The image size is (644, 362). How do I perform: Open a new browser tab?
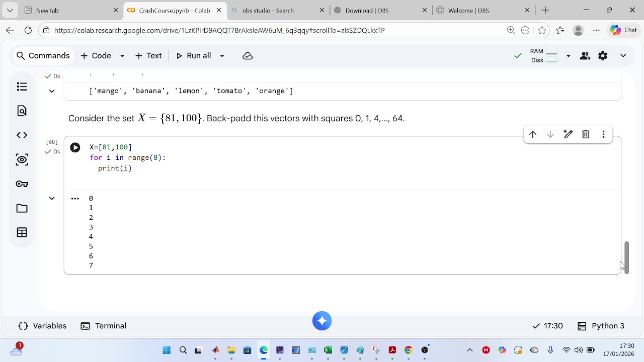[x=545, y=10]
